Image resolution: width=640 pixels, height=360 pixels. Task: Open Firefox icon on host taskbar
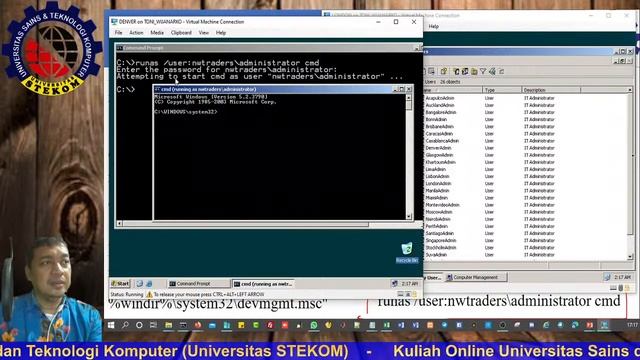coord(198,325)
